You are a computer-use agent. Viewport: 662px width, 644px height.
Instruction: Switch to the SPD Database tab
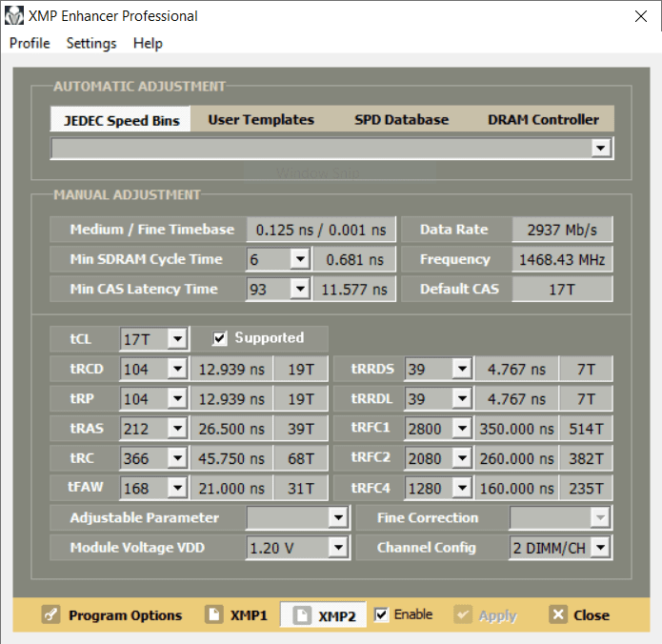pos(402,119)
